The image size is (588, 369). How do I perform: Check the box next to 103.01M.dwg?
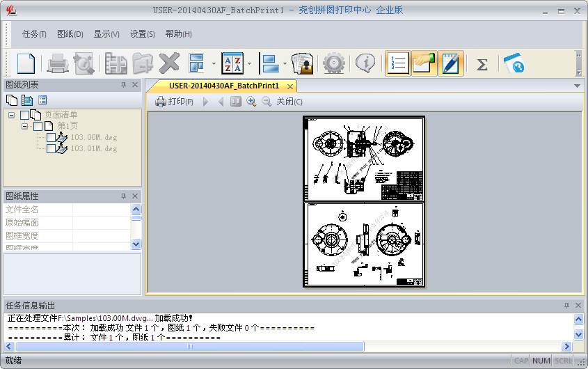tap(51, 148)
